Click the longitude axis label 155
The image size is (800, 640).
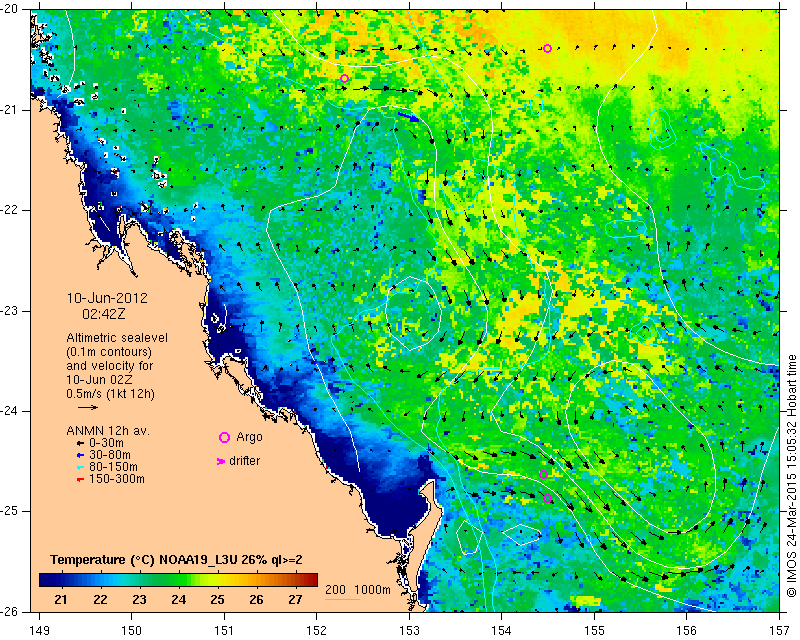click(x=594, y=631)
